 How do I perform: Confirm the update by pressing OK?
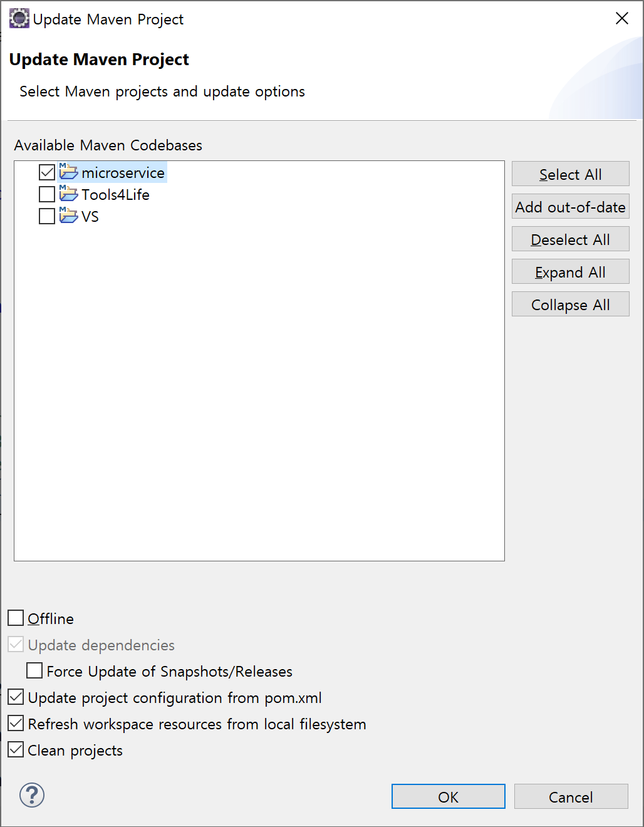point(448,796)
